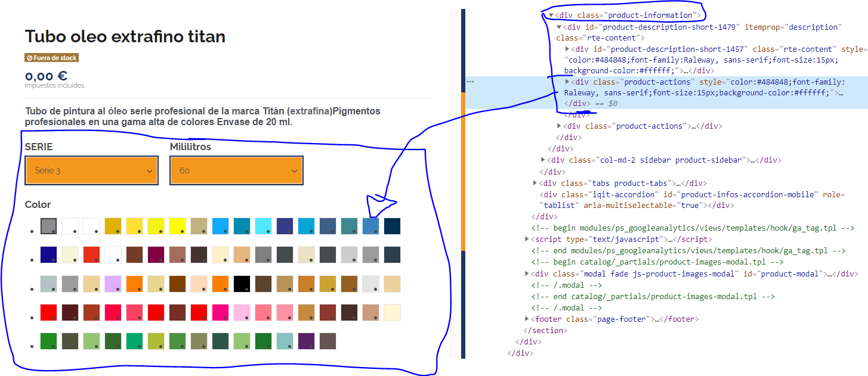Image resolution: width=868 pixels, height=376 pixels.
Task: Select the magenta pink color swatch
Action: click(220, 312)
